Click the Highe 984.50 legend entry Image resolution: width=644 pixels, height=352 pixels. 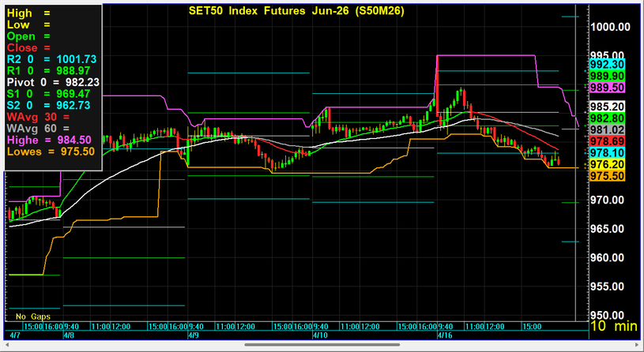(x=51, y=140)
